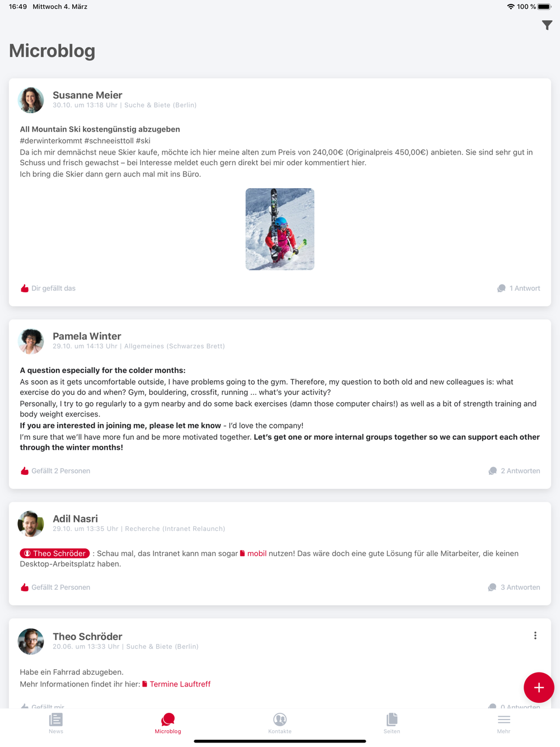Toggle like on Adil Nasri's post
The width and height of the screenshot is (560, 747).
55,587
